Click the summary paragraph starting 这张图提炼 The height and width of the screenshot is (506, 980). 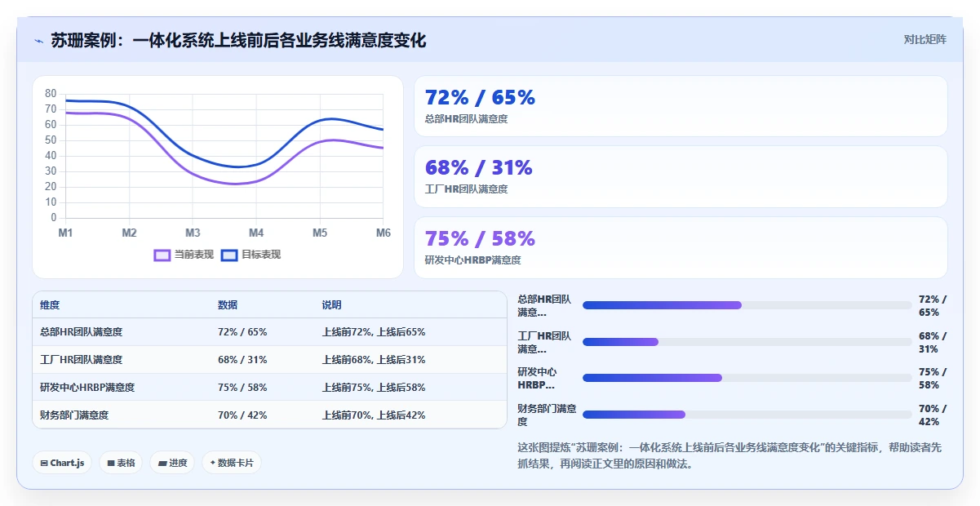click(x=729, y=455)
